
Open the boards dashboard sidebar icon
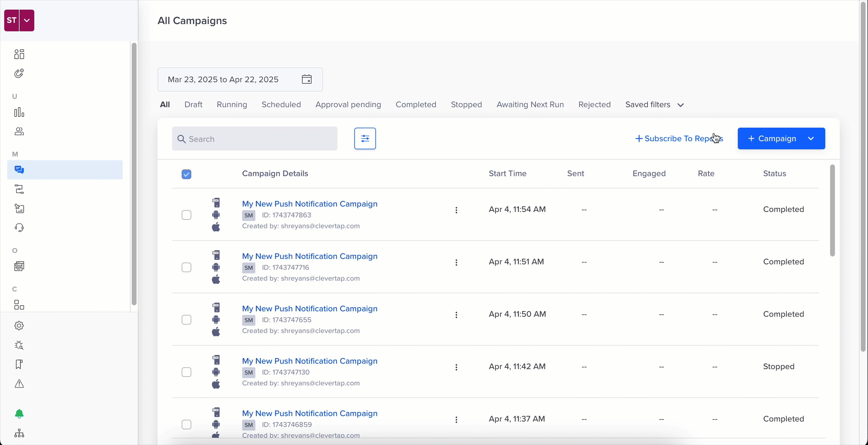click(x=19, y=54)
